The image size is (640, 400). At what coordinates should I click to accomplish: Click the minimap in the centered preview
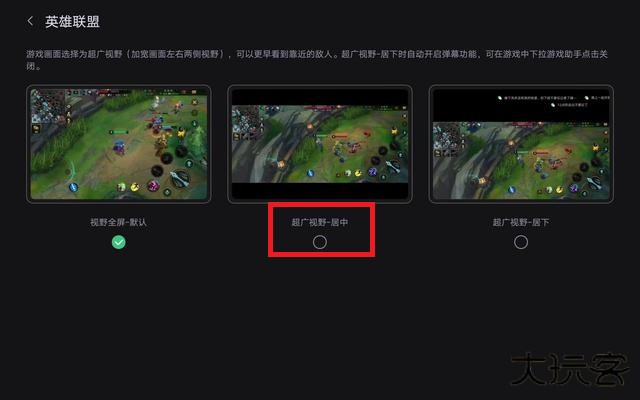click(245, 120)
